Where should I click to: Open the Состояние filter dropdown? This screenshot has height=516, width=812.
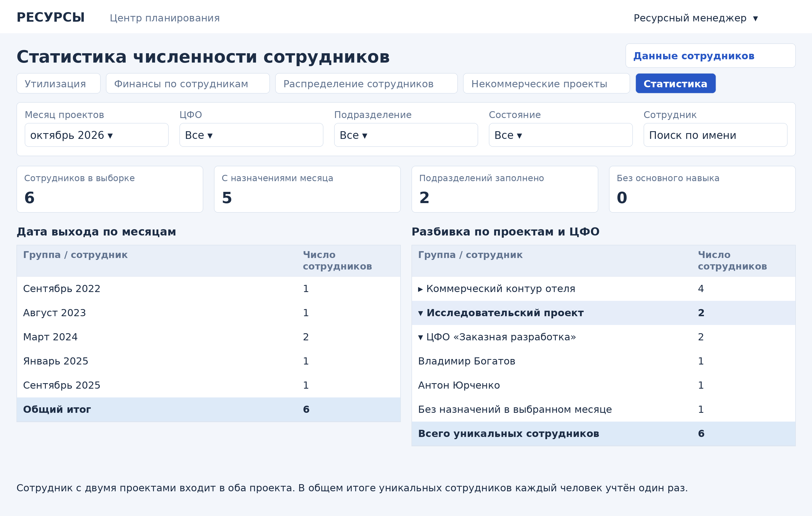click(x=560, y=135)
